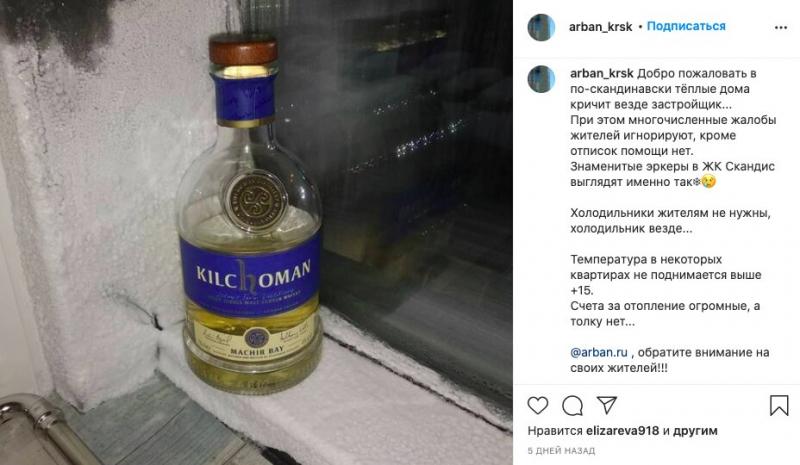Save post with bookmark icon

[779, 406]
